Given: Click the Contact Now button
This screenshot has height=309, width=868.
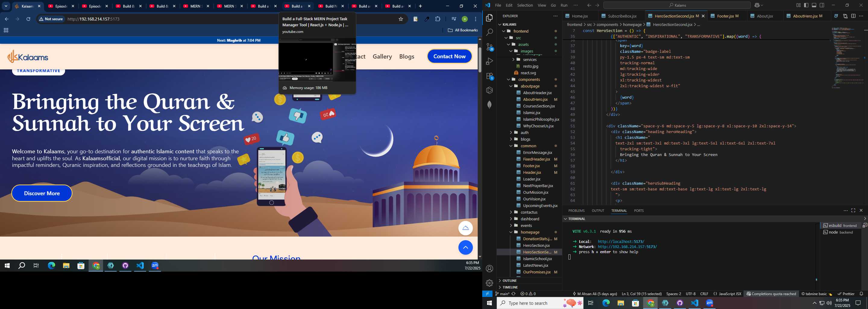Looking at the screenshot, I should [x=449, y=56].
